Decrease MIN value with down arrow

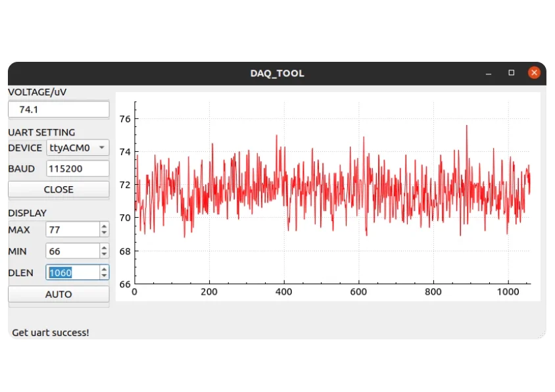point(104,255)
